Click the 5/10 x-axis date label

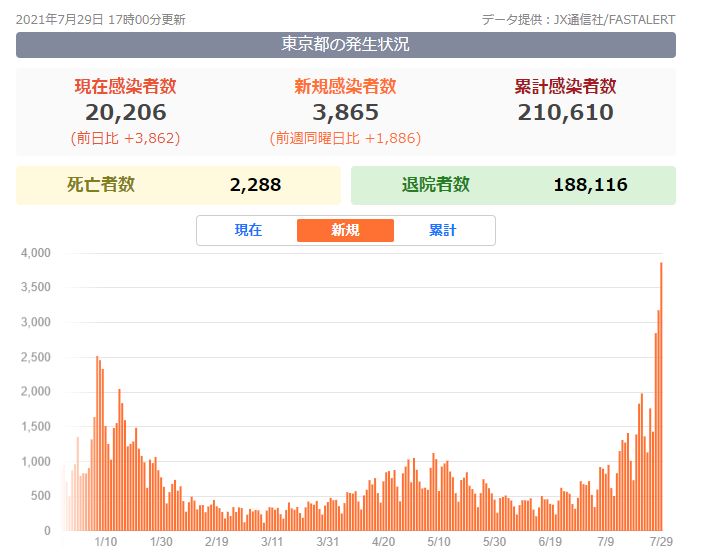coord(439,541)
